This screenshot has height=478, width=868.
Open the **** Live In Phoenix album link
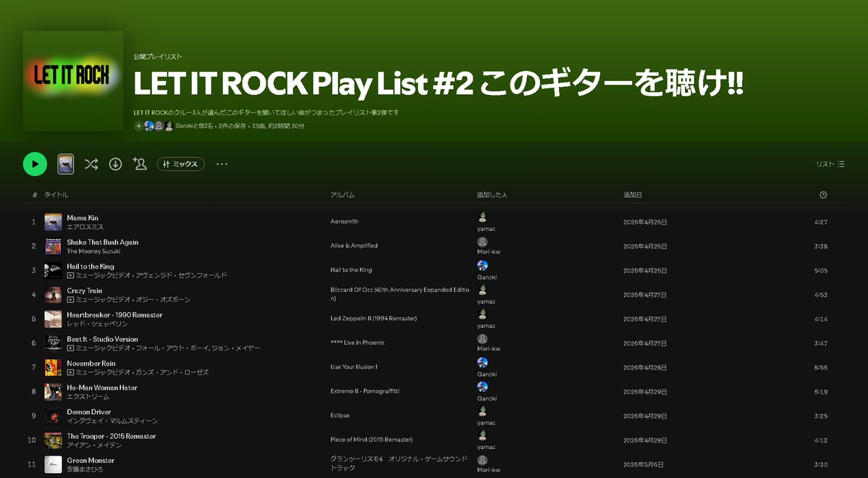357,343
